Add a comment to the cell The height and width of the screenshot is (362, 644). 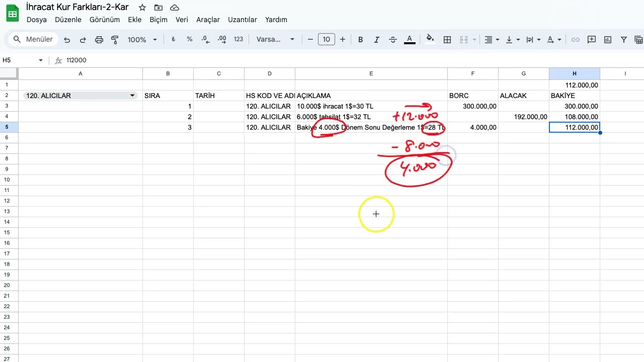click(592, 40)
